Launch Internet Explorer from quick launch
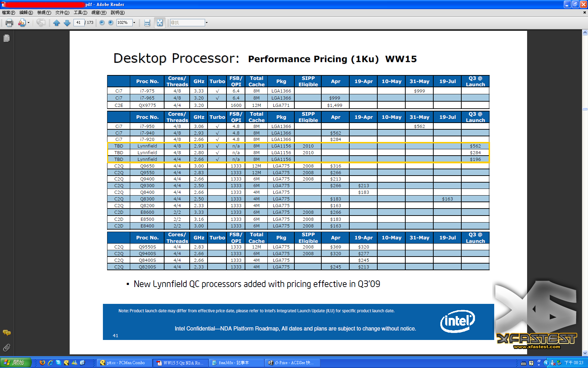 pos(50,363)
